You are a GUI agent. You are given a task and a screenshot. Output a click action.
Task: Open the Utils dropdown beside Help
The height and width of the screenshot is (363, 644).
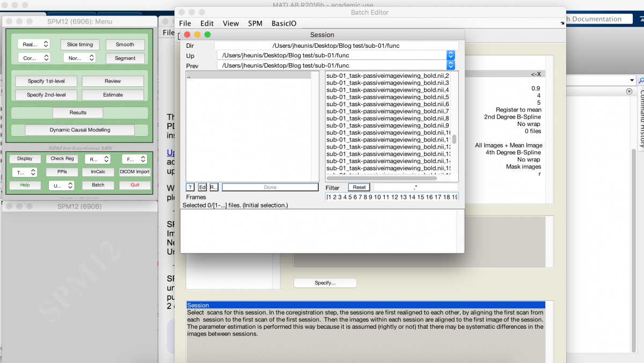61,186
